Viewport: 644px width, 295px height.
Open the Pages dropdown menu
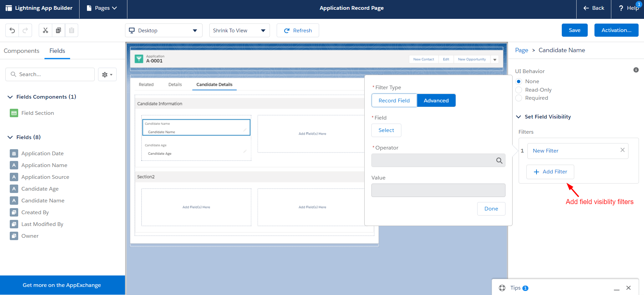tap(102, 8)
